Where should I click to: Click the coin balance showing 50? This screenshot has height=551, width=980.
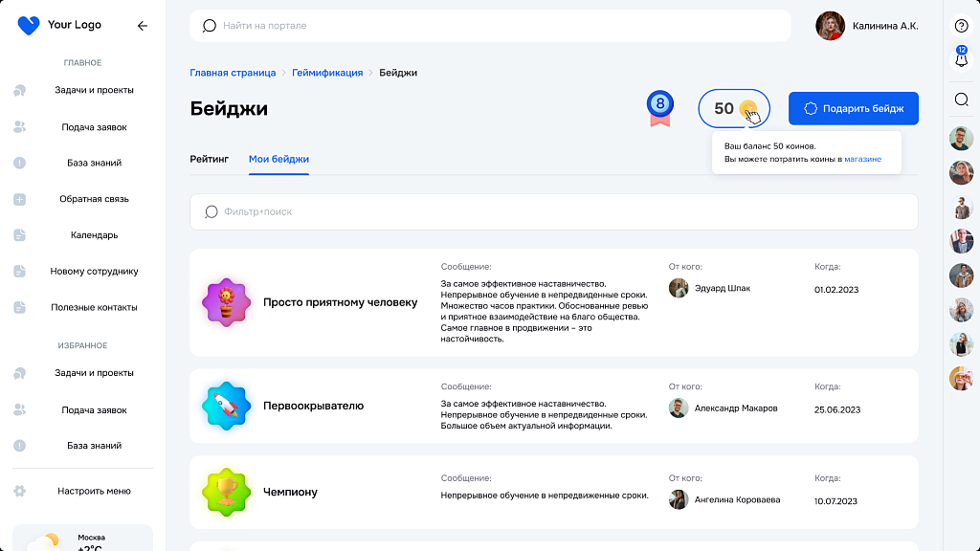point(733,108)
